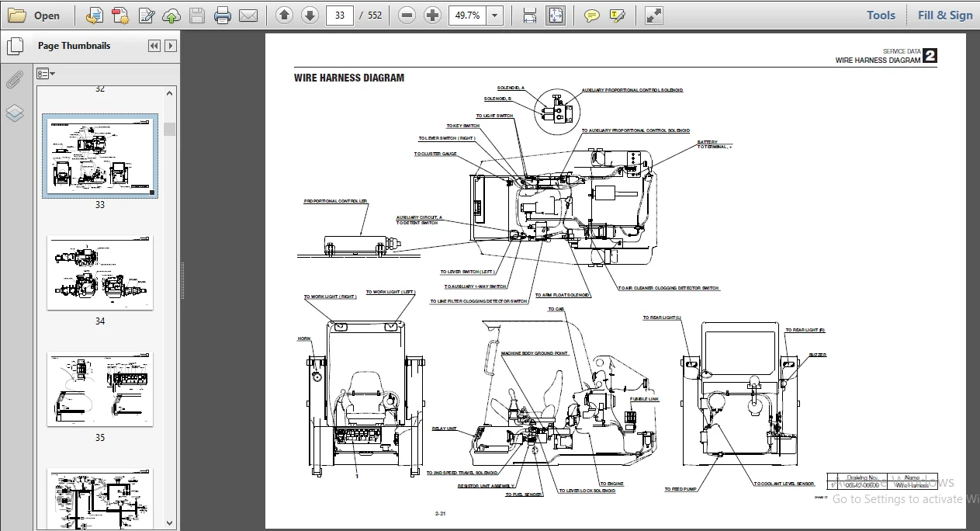Zoom out with the minus button

point(407,15)
